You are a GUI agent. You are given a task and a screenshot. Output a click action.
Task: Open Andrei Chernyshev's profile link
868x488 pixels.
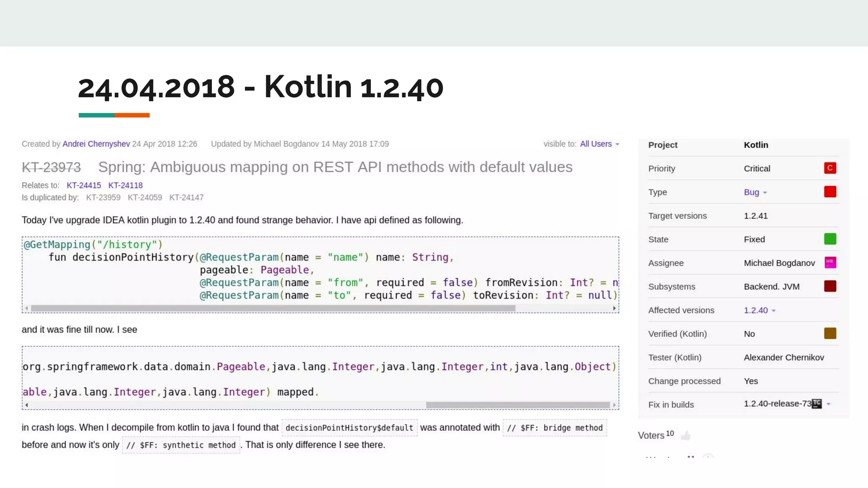pyautogui.click(x=96, y=144)
